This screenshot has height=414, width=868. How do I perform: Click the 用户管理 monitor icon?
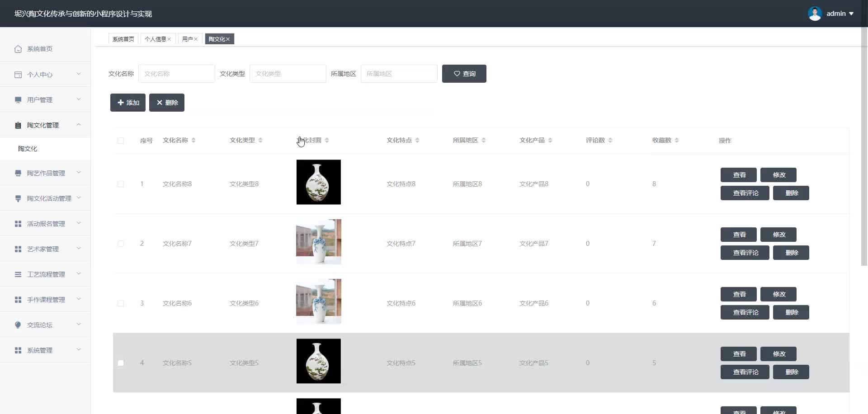(x=18, y=100)
